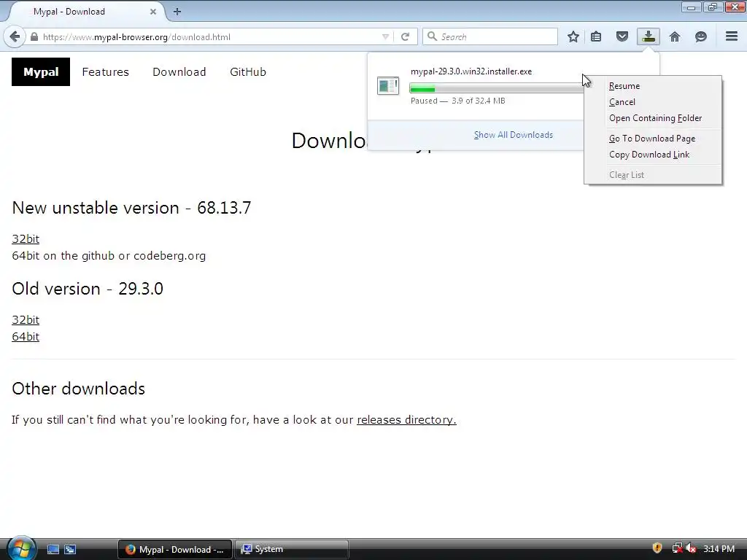
Task: Toggle the Downloads panel toolbar button
Action: [649, 36]
